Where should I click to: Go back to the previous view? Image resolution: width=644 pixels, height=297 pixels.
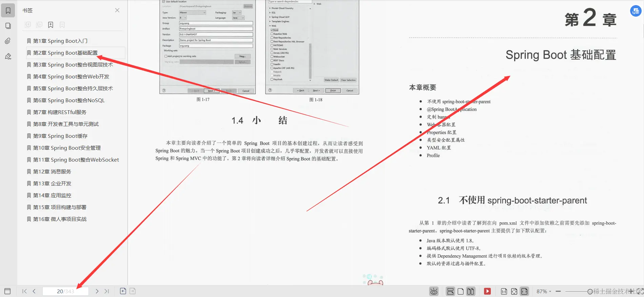pyautogui.click(x=123, y=291)
